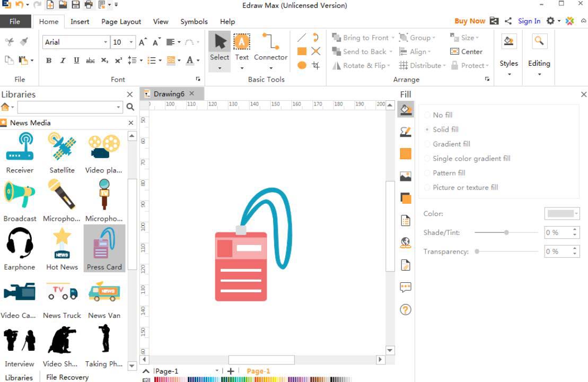Open the font size dropdown

coord(131,42)
